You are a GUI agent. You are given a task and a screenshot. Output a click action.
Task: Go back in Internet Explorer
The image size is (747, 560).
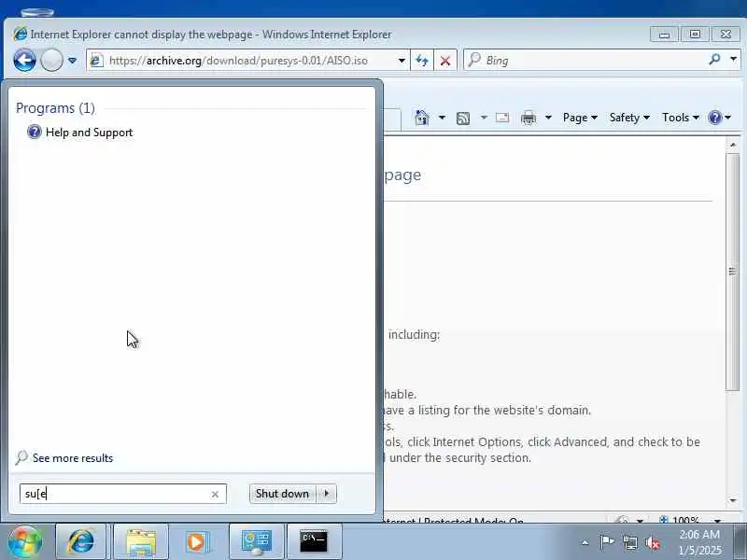pyautogui.click(x=25, y=61)
